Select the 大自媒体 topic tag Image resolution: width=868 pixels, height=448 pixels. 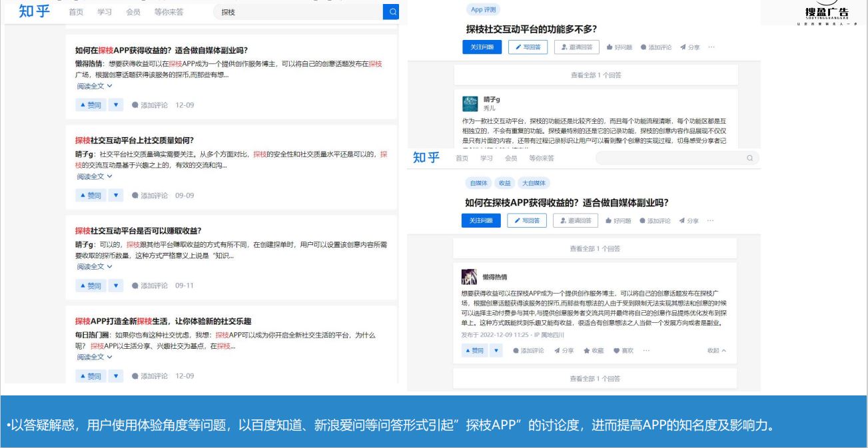point(534,183)
